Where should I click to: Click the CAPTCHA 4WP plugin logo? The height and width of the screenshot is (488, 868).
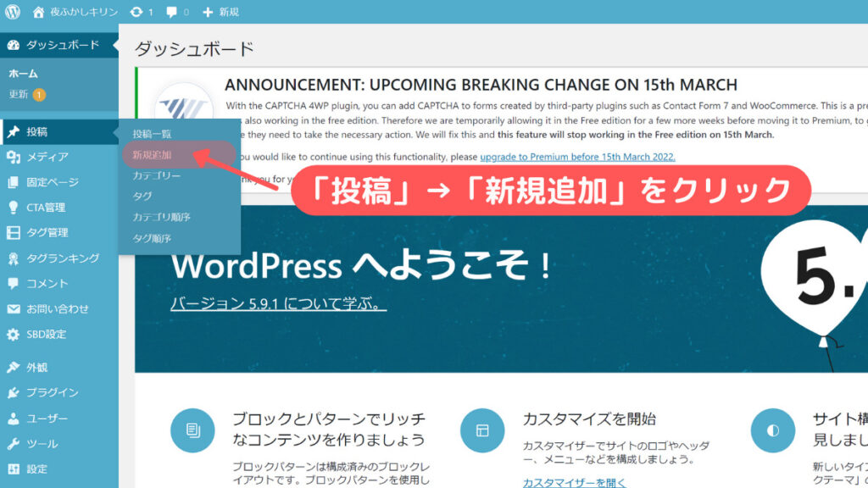coord(184,105)
